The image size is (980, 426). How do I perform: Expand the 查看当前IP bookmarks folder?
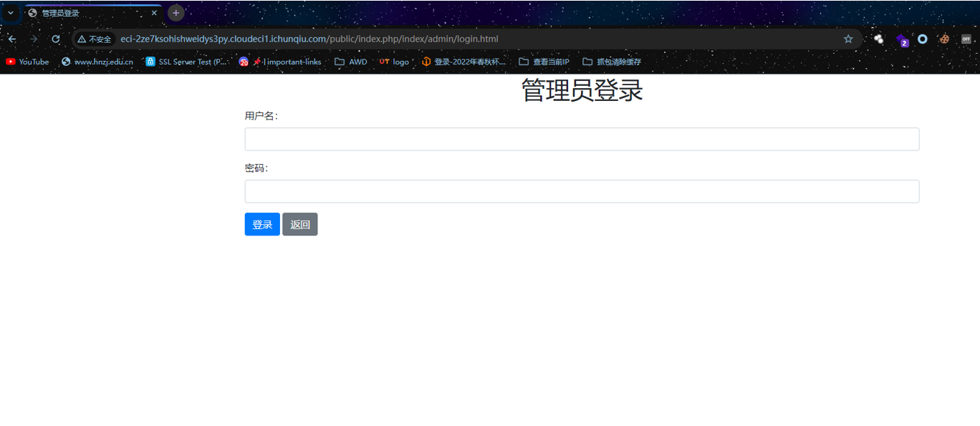(544, 62)
